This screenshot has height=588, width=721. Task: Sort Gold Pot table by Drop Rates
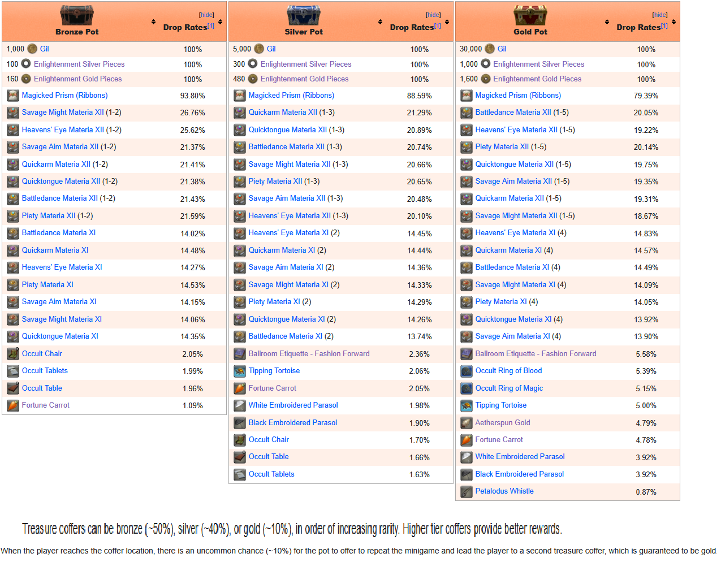click(x=673, y=22)
